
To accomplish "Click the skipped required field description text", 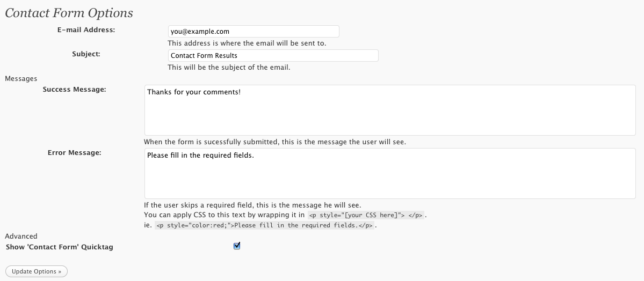I will (252, 205).
